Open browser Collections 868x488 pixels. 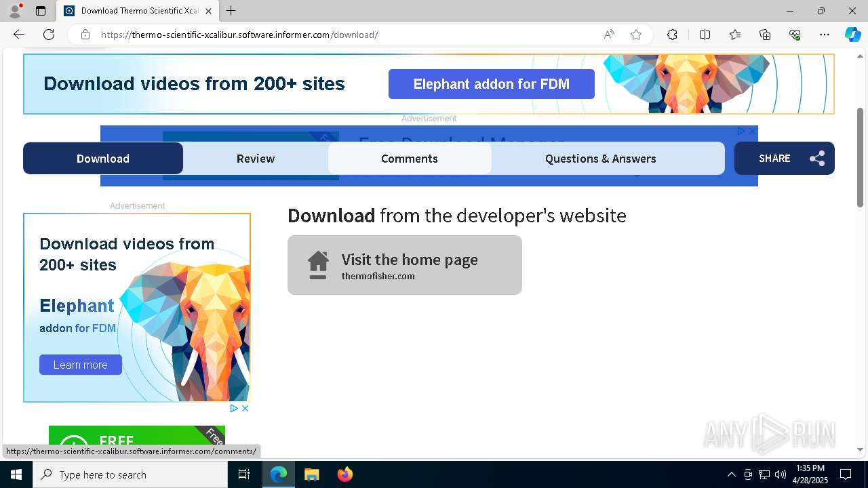765,35
